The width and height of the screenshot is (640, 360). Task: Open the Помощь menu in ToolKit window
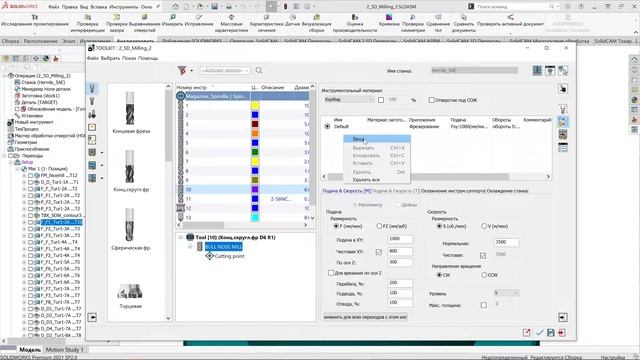click(148, 58)
